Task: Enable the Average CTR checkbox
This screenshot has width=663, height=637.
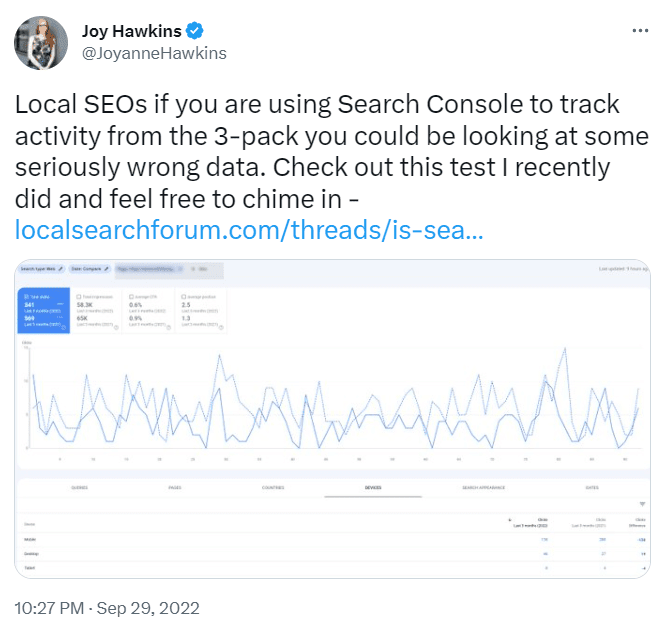Action: click(x=131, y=297)
